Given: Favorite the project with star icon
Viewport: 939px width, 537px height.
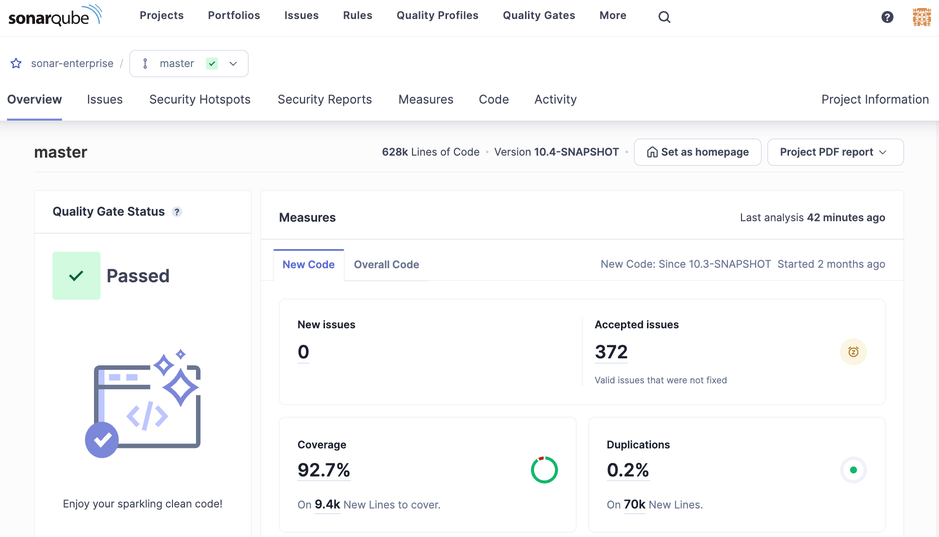Looking at the screenshot, I should point(16,63).
